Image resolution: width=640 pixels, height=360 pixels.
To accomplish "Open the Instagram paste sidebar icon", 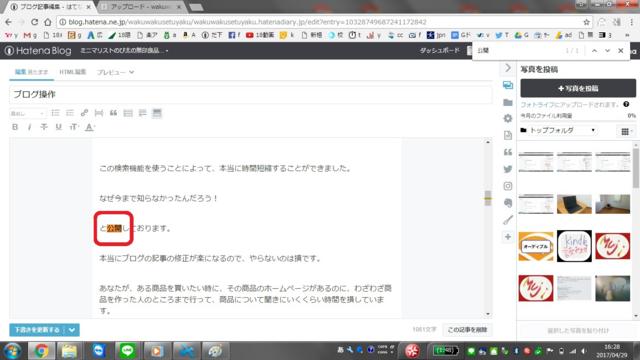I will point(508,186).
